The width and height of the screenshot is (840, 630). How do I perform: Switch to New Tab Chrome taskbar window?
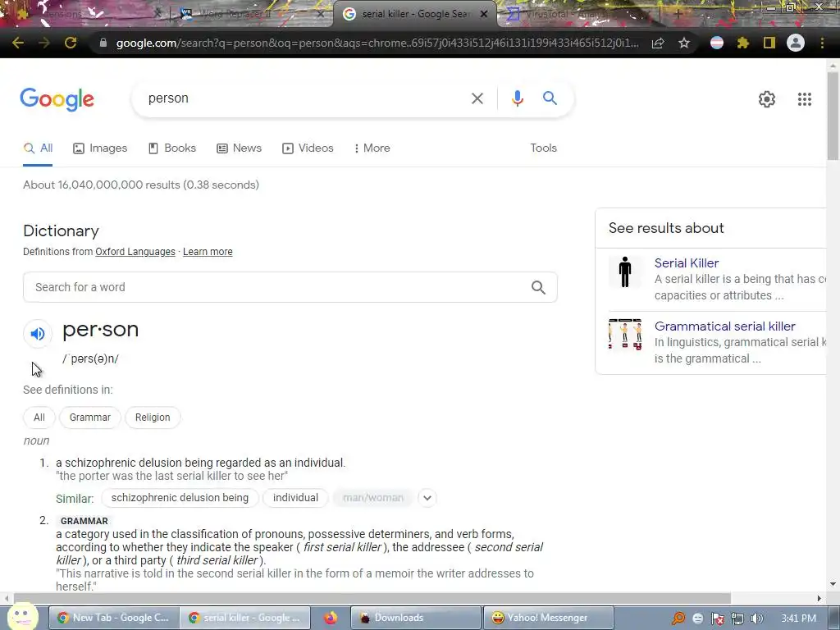(x=113, y=618)
